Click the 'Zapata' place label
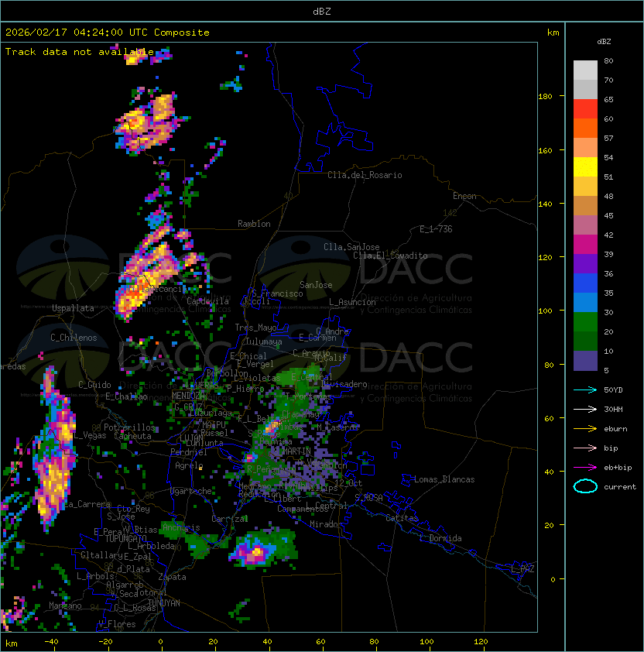This screenshot has width=644, height=652. 172,577
